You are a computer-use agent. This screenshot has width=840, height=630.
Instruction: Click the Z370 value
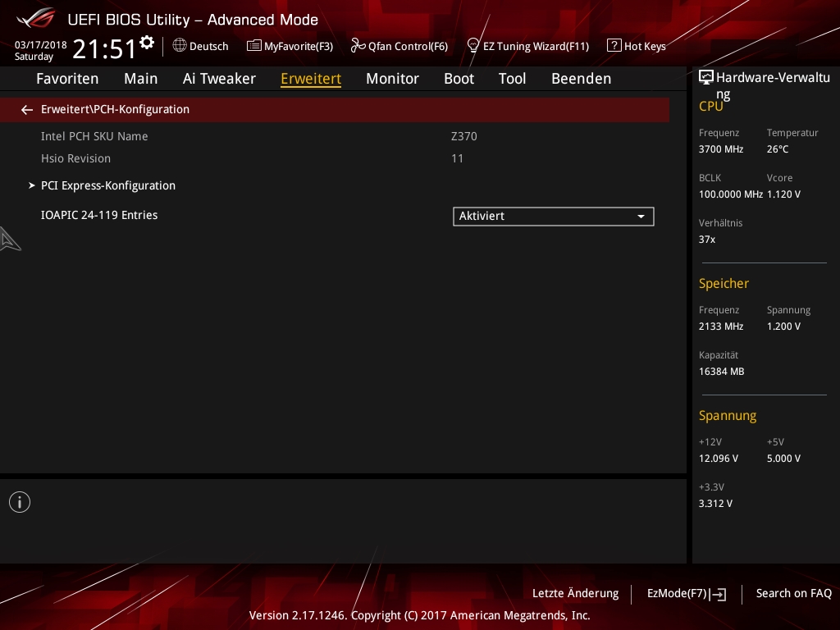click(x=464, y=137)
